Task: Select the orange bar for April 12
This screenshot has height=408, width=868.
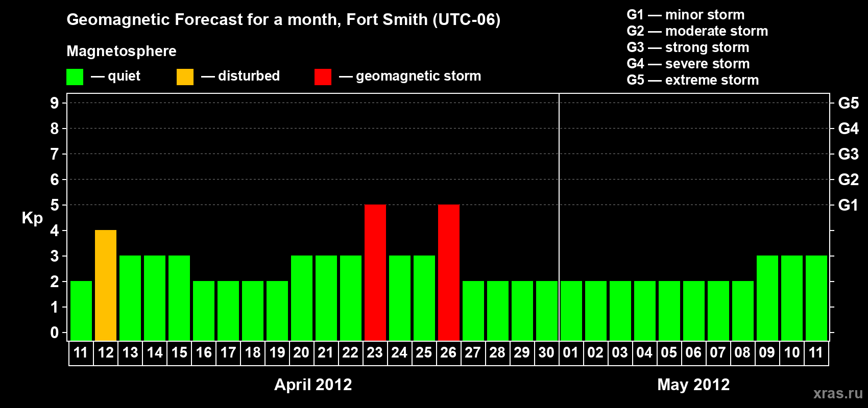Action: coord(106,285)
